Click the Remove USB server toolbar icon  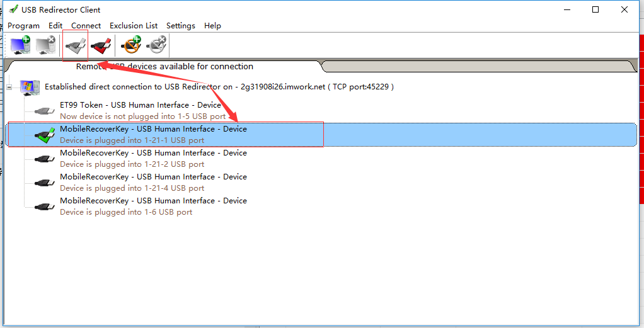[x=45, y=45]
